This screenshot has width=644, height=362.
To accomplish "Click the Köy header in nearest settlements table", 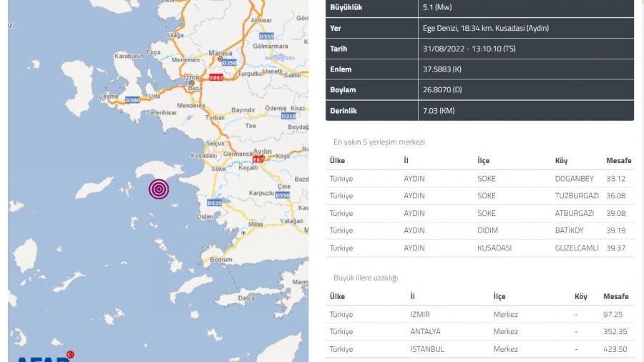I will tap(561, 160).
